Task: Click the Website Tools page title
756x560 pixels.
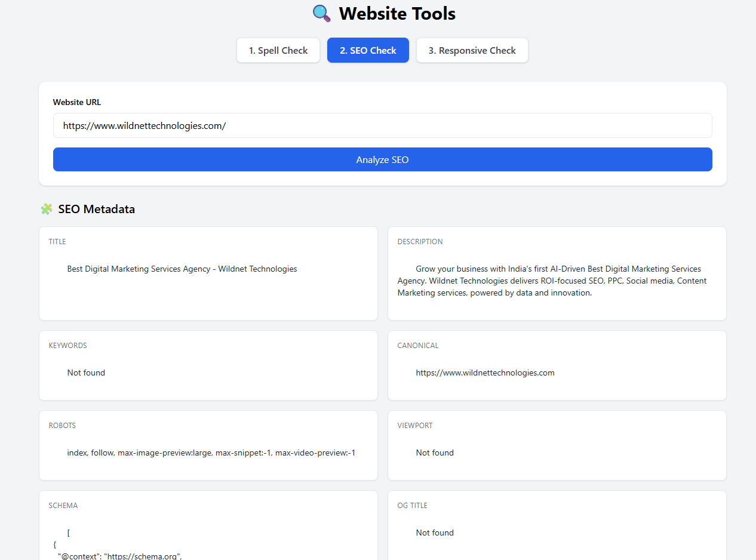Action: point(397,13)
